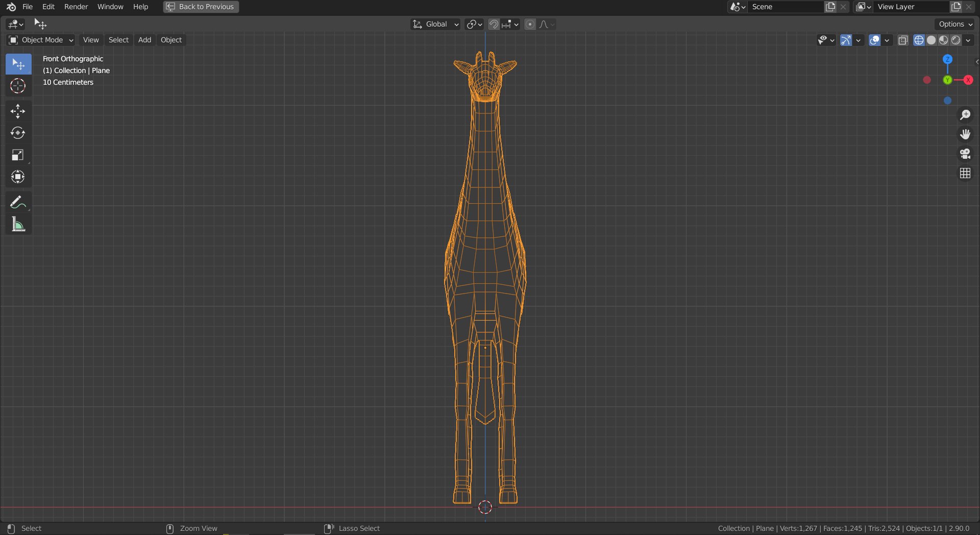980x535 pixels.
Task: Click the Zoom view magnifier icon
Action: pos(965,115)
